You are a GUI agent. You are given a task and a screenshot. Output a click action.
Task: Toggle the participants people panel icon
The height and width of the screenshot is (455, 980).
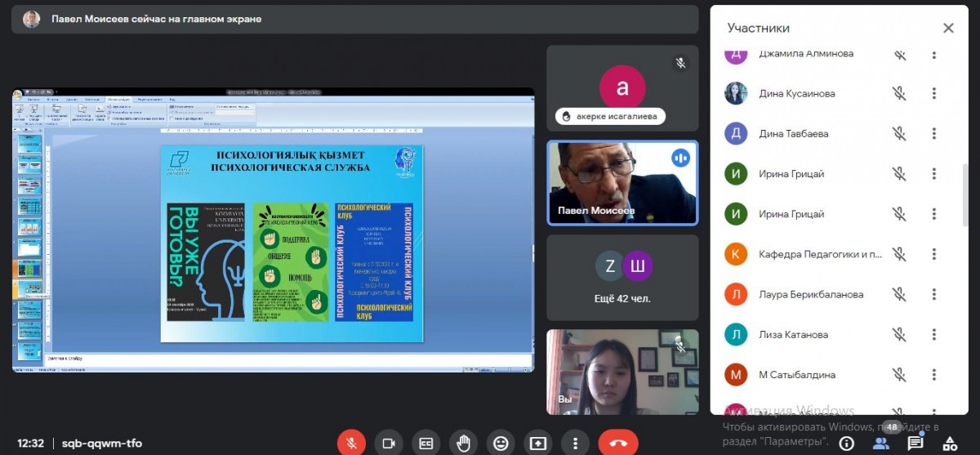881,443
